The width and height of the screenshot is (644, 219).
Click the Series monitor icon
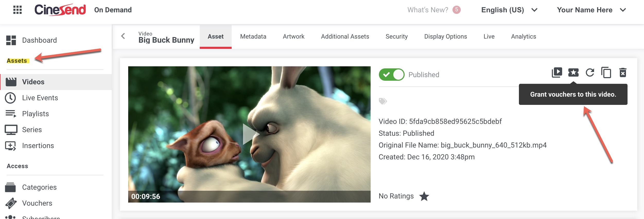click(x=11, y=130)
